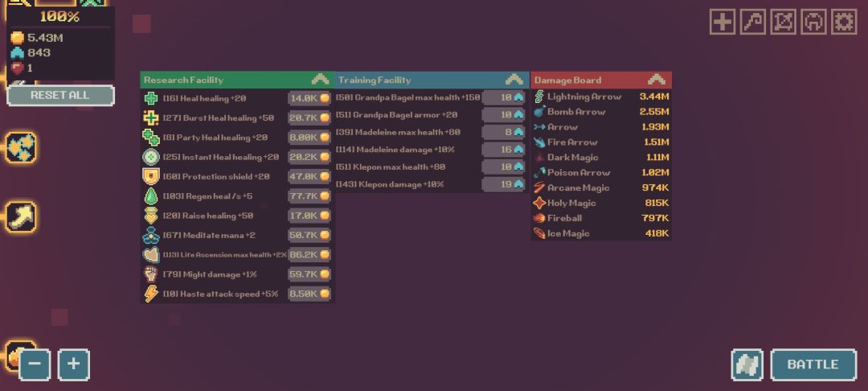The height and width of the screenshot is (391, 868).
Task: Select the arrow skill node on the left
Action: 21,216
